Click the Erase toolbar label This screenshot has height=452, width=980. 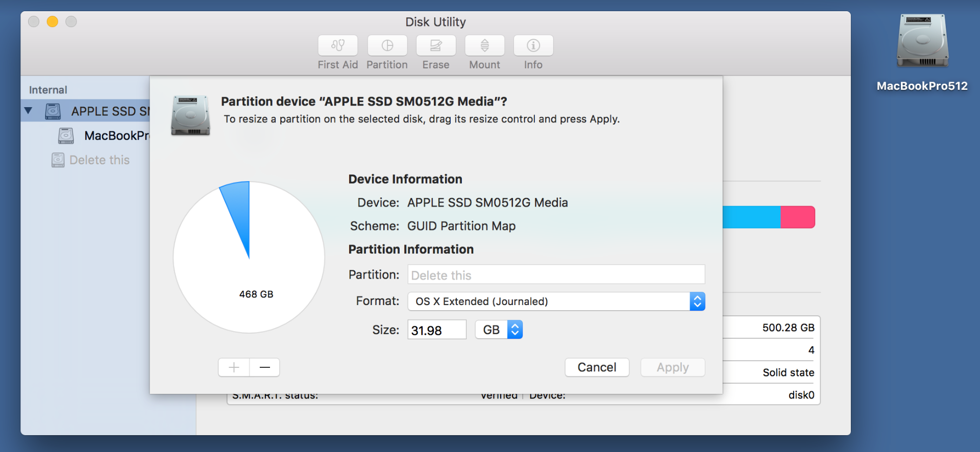[x=436, y=65]
